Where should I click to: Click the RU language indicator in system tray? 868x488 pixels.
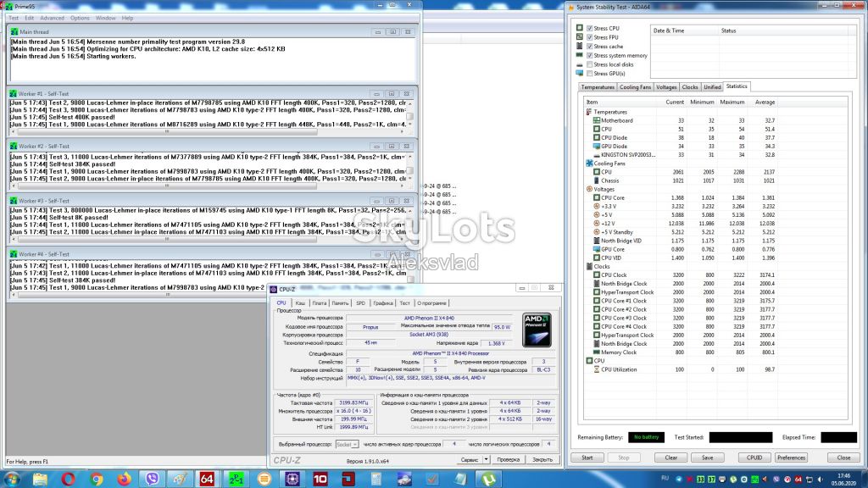pyautogui.click(x=665, y=479)
